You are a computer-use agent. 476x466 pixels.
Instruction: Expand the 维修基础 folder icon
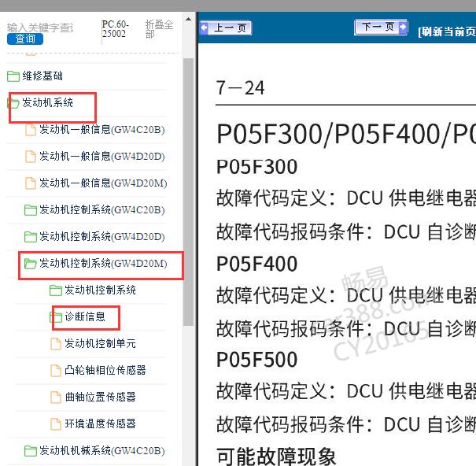[x=13, y=76]
